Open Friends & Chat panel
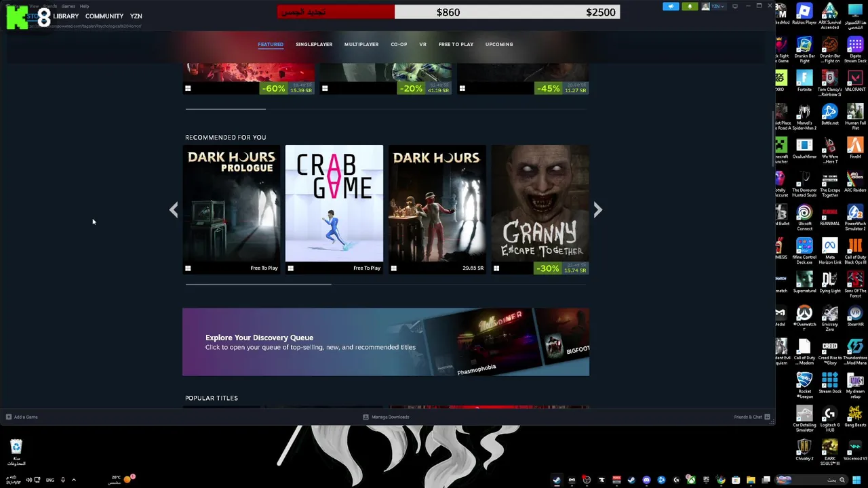This screenshot has width=868, height=488. [752, 417]
